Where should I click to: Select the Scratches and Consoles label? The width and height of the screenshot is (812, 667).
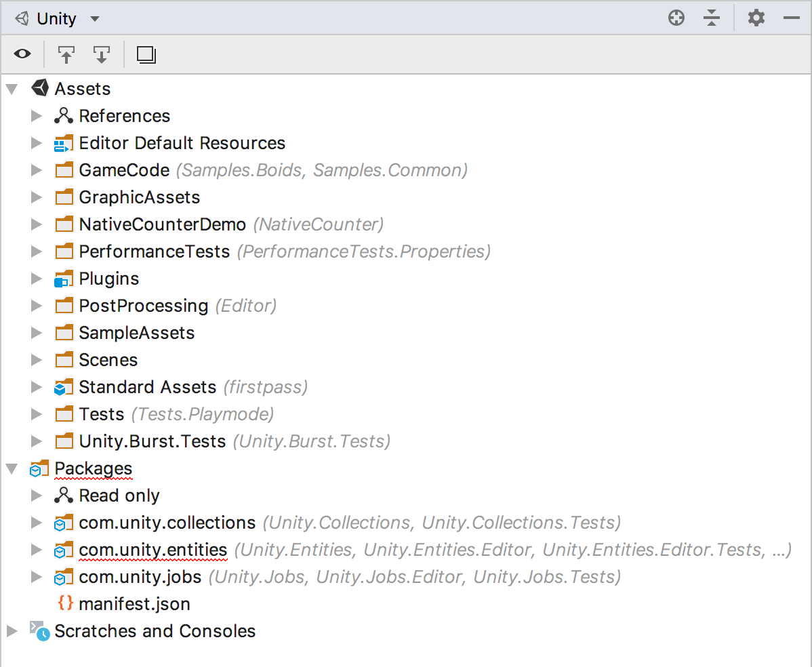pyautogui.click(x=155, y=631)
